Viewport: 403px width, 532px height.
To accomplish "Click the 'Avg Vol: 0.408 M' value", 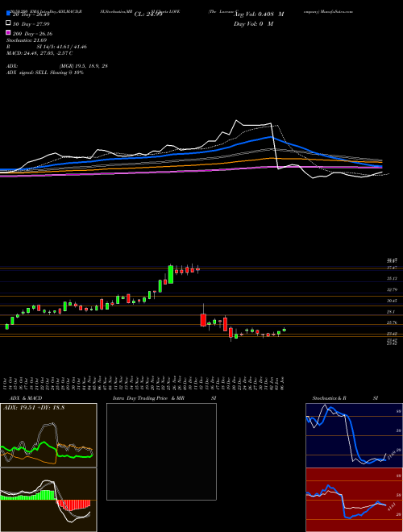I will tap(259, 15).
